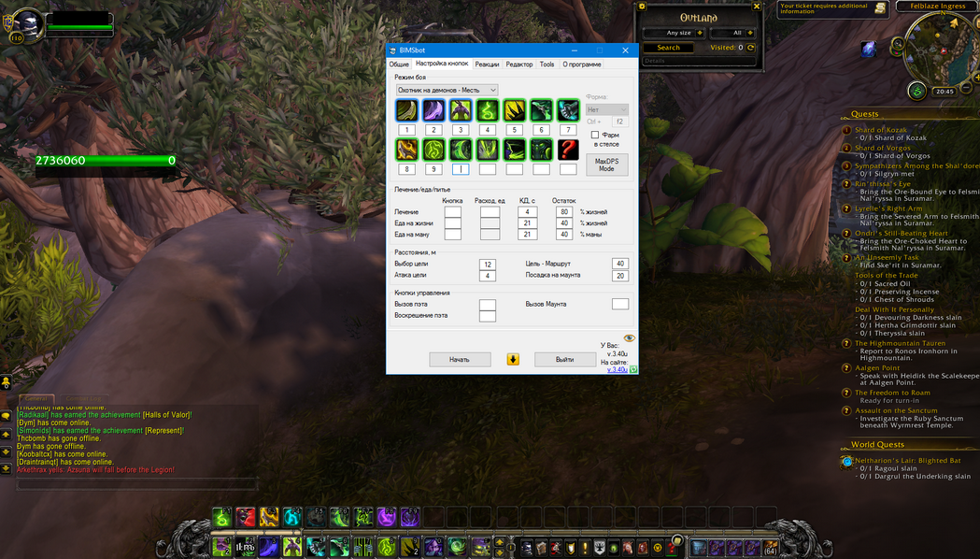
Task: Switch to the Реакции tab
Action: click(x=487, y=64)
